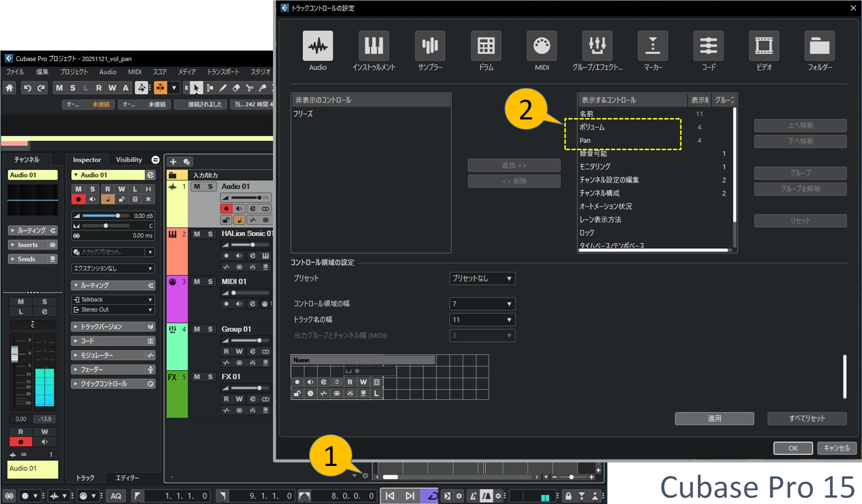Screen dimensions: 862x504
Task: Toggle Solo on the MIDI 01 track
Action: click(210, 282)
